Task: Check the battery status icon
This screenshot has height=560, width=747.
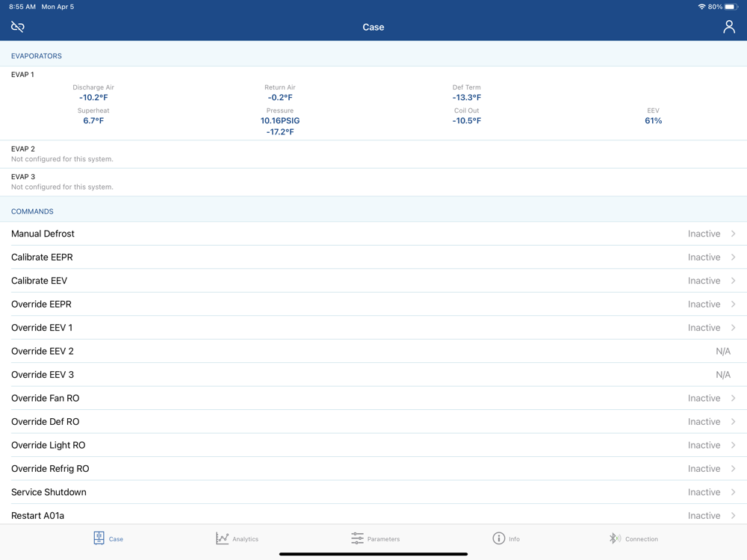Action: pyautogui.click(x=731, y=7)
